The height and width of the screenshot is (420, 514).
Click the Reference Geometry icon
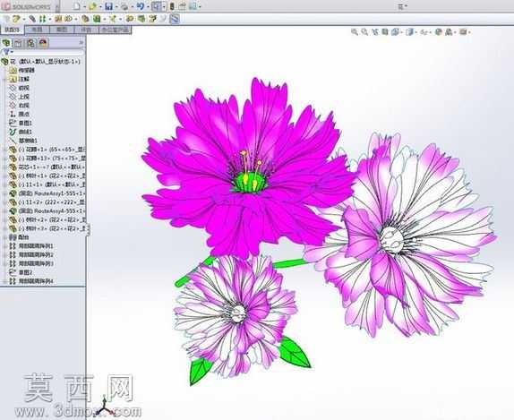click(x=113, y=19)
